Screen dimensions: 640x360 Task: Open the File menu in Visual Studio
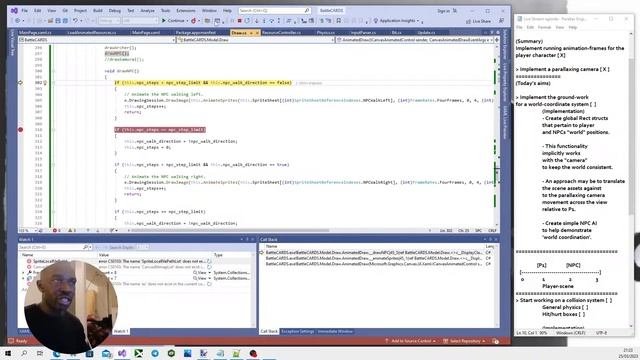tap(24, 11)
